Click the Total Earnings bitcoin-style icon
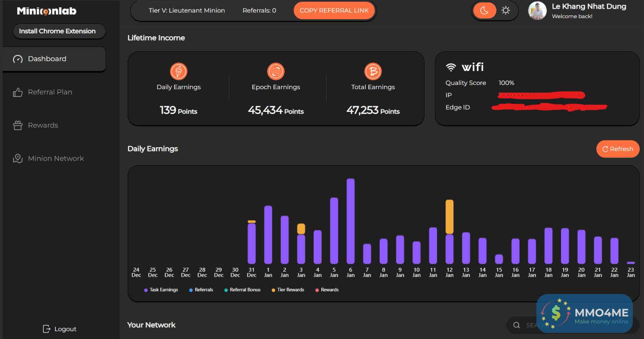 tap(373, 71)
